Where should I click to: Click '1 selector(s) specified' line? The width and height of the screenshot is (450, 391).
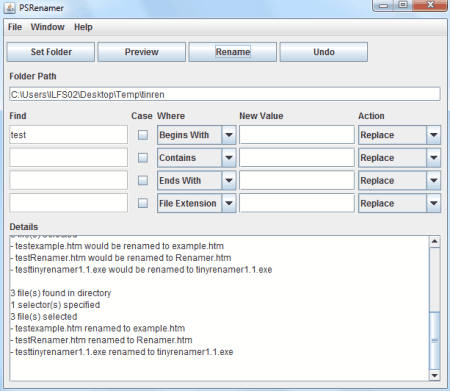point(55,305)
